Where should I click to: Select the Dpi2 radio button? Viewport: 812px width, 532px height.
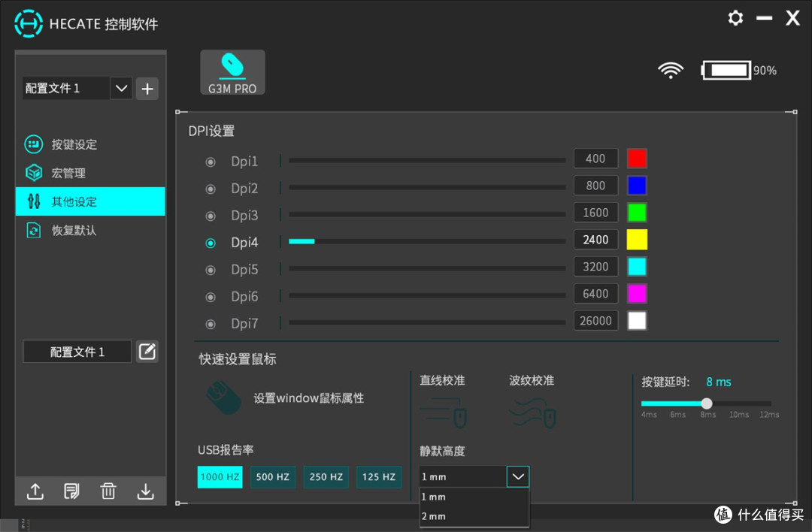pos(211,189)
